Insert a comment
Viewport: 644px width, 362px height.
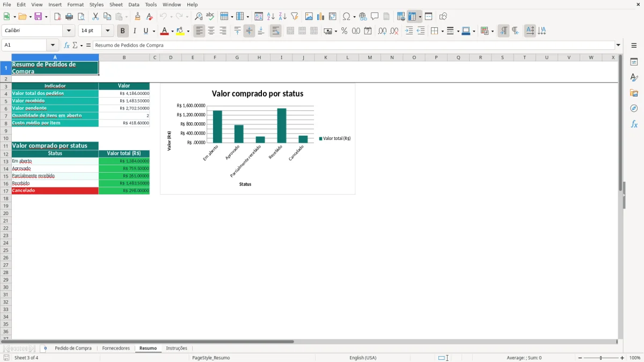tap(375, 17)
